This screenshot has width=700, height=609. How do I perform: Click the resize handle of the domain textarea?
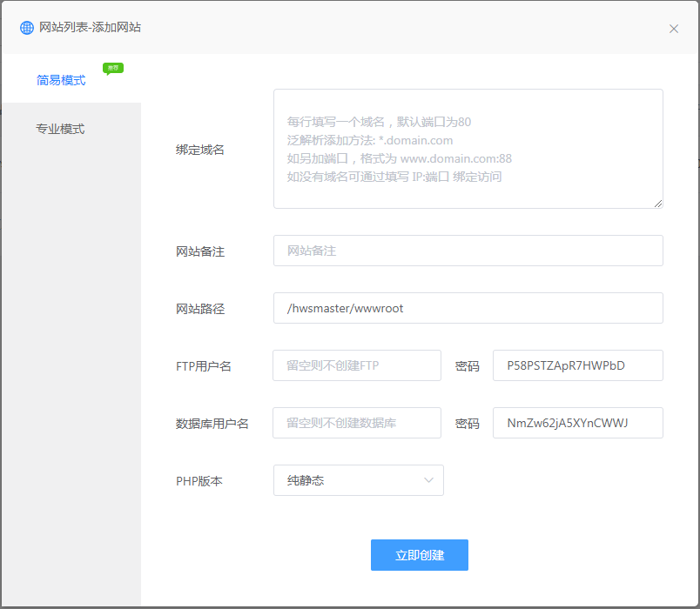[x=659, y=204]
